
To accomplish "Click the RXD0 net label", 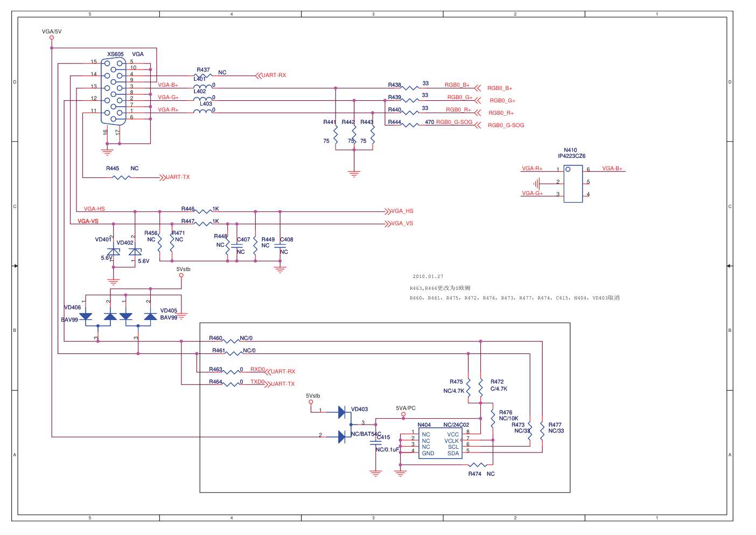I will (x=257, y=370).
